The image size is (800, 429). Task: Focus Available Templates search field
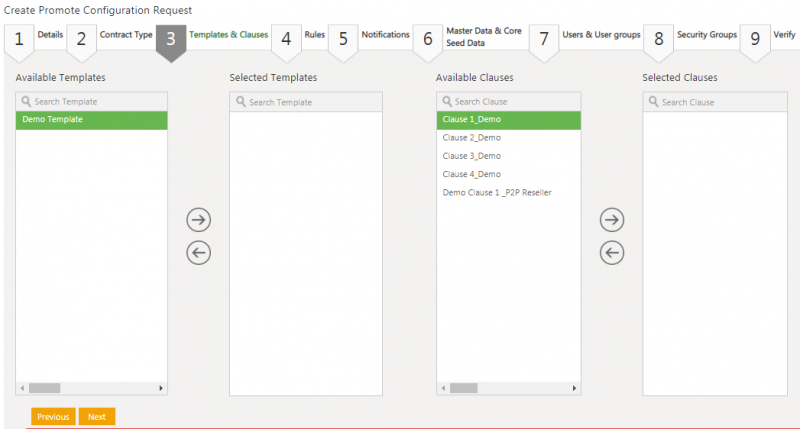coord(98,102)
